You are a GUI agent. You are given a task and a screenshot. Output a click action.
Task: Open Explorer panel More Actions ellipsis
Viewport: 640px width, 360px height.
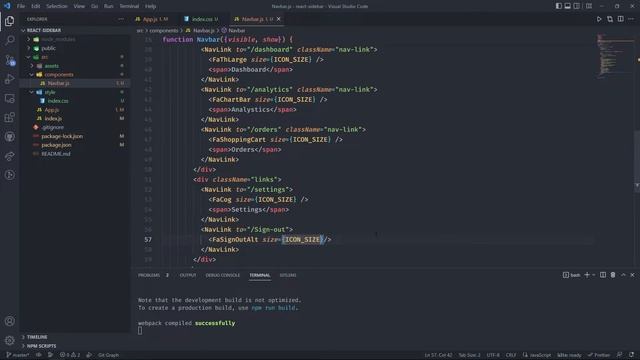point(121,19)
